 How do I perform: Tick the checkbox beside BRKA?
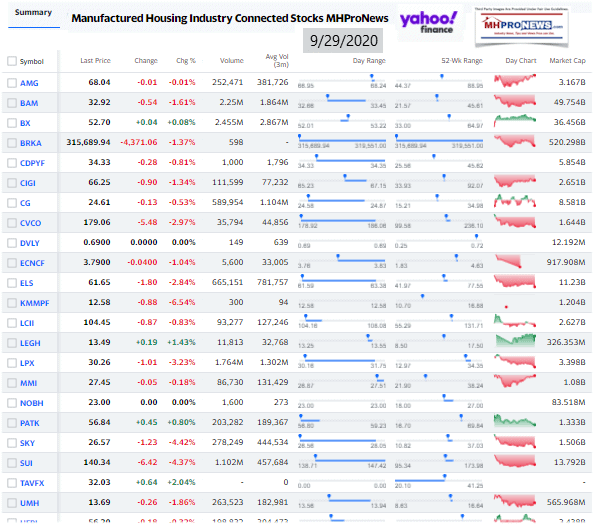pos(12,143)
